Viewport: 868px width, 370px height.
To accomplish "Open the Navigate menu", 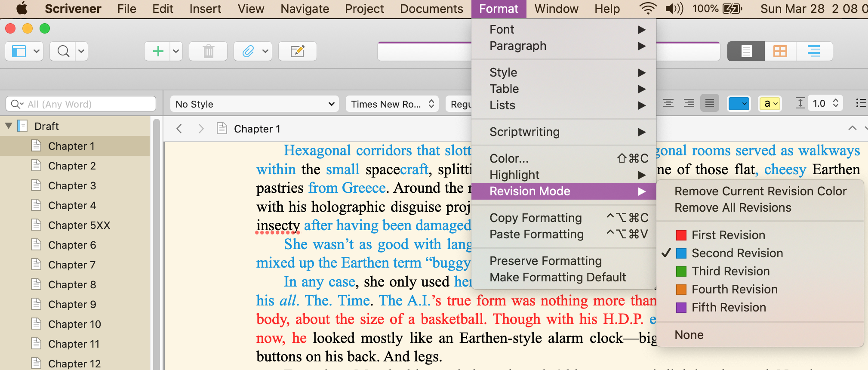I will (305, 9).
